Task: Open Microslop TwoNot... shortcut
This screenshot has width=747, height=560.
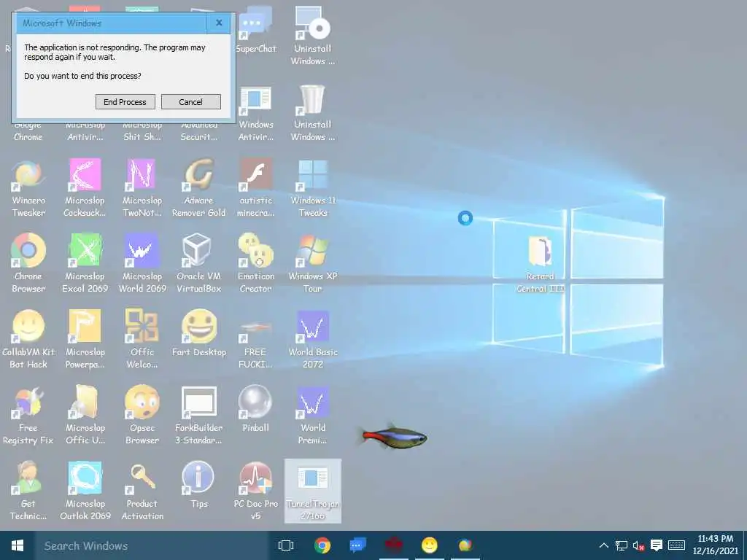Action: coord(142,188)
